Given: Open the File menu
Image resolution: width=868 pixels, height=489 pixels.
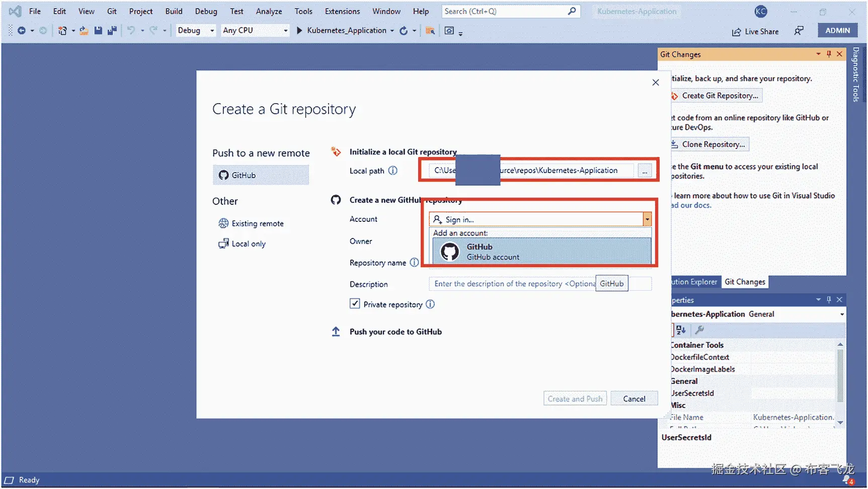Looking at the screenshot, I should click(x=35, y=11).
